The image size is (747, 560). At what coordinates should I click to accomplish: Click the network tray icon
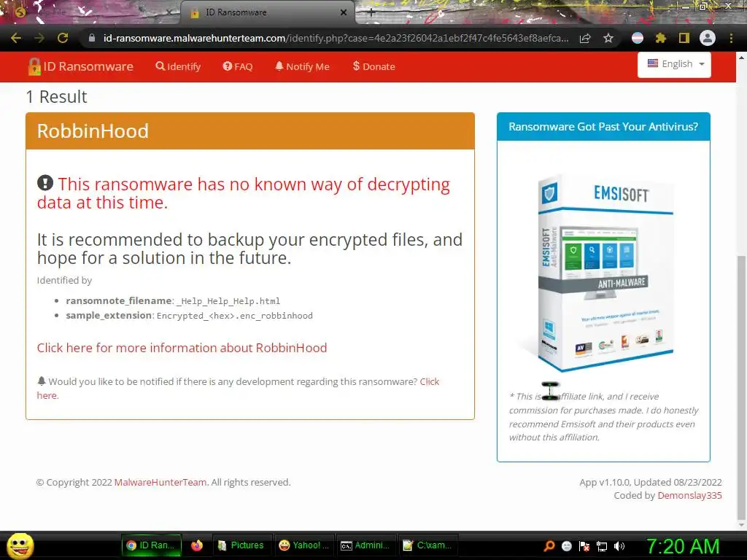602,546
